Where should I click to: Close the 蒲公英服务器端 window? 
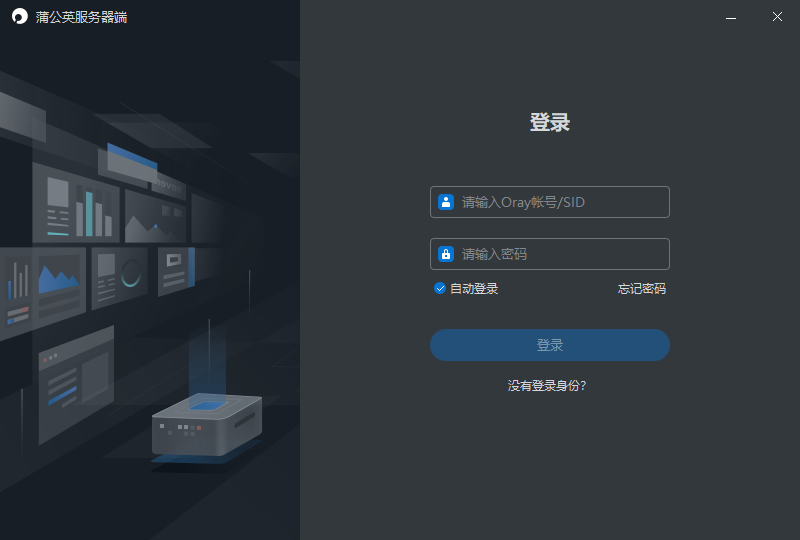pyautogui.click(x=777, y=17)
